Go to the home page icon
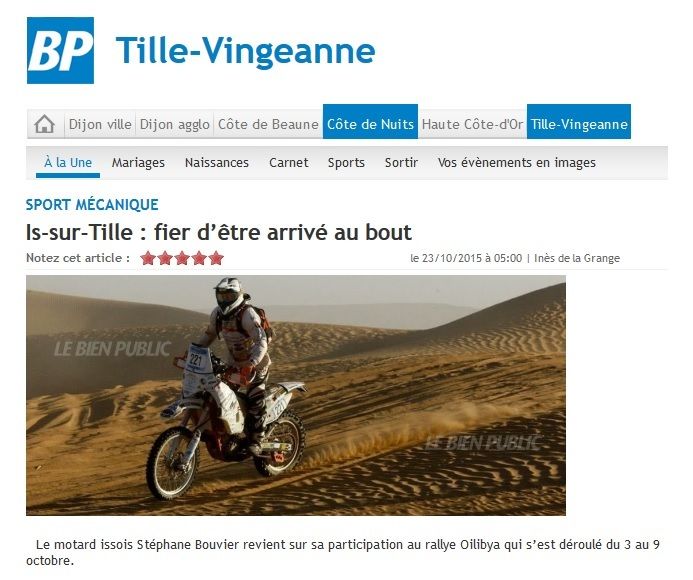This screenshot has width=693, height=580. coord(45,124)
